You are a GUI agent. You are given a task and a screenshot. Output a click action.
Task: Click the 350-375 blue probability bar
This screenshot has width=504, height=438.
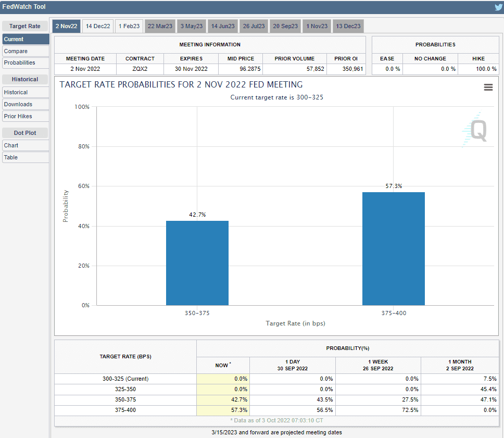click(x=197, y=263)
